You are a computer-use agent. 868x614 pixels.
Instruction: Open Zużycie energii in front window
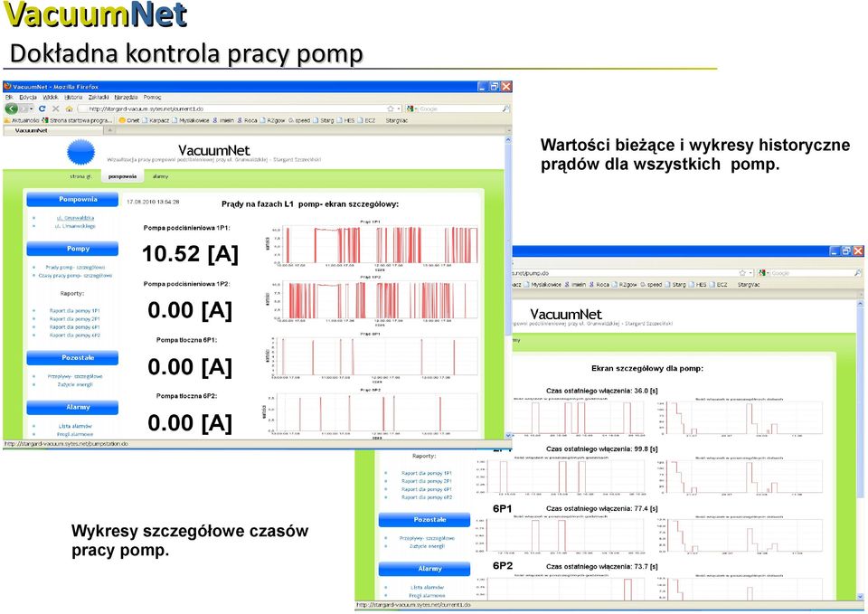click(x=75, y=384)
